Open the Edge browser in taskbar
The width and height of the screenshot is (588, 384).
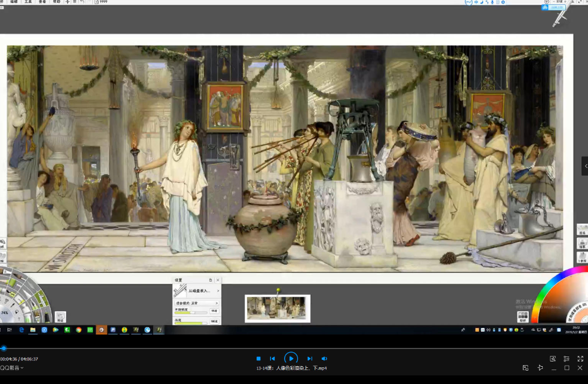point(22,330)
